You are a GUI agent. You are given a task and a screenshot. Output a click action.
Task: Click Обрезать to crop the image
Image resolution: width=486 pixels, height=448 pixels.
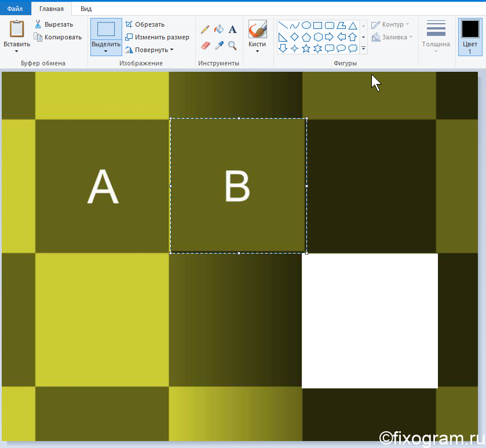coord(149,24)
